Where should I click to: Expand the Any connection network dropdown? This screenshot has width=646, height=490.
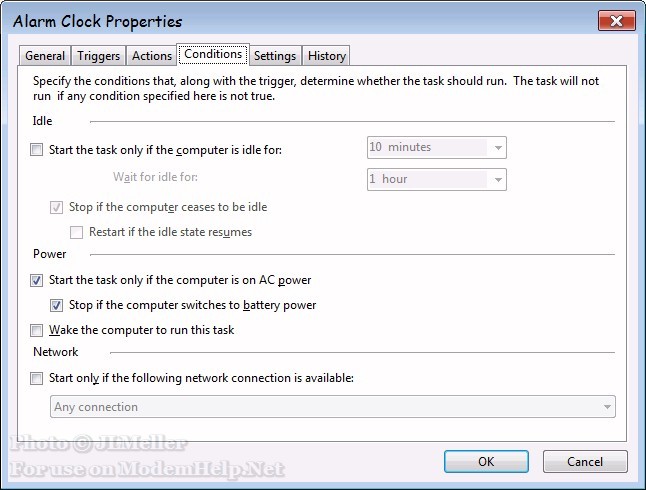point(606,408)
